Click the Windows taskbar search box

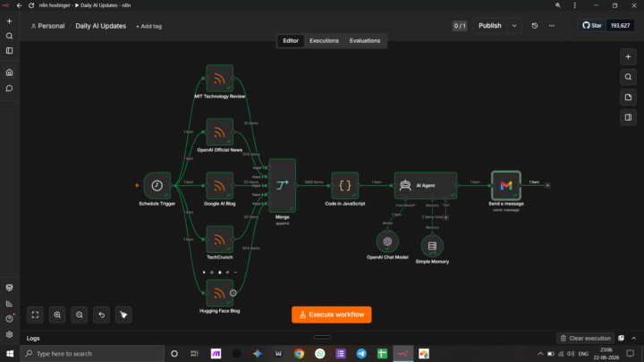click(92, 353)
